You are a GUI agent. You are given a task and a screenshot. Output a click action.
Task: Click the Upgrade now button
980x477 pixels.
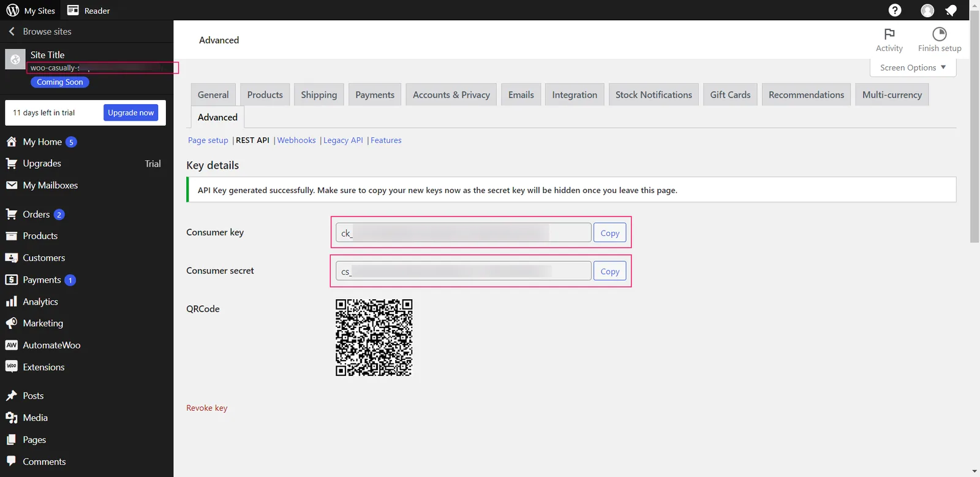[x=130, y=113]
